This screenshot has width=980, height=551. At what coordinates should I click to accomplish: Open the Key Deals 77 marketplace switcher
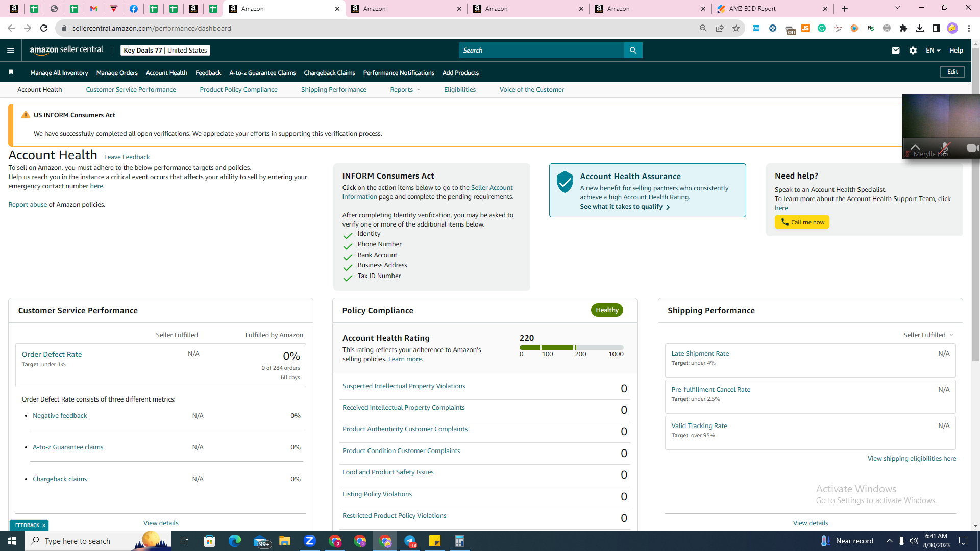click(x=165, y=51)
